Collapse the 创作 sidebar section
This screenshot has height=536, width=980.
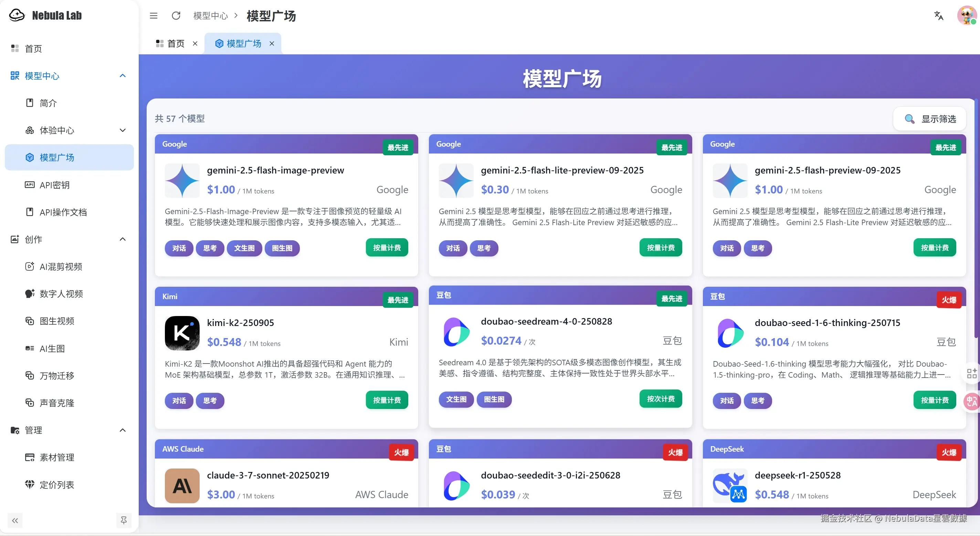pos(123,239)
